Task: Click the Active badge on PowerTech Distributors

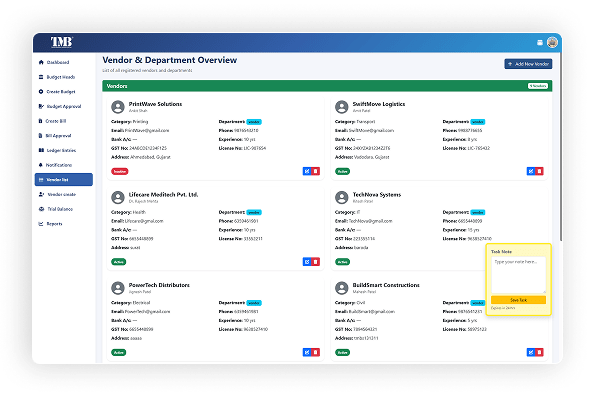Action: tap(118, 352)
